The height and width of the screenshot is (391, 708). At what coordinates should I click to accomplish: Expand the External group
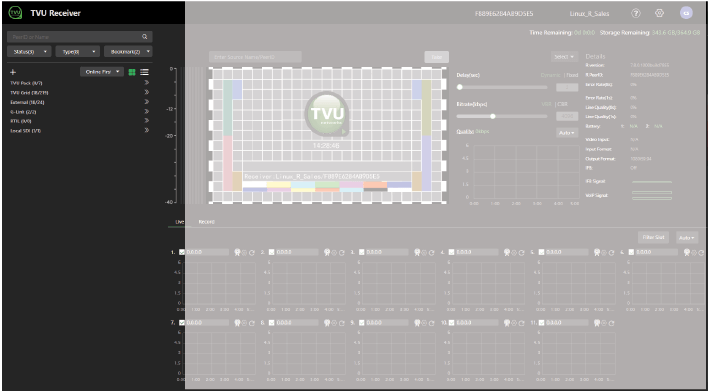tap(146, 102)
